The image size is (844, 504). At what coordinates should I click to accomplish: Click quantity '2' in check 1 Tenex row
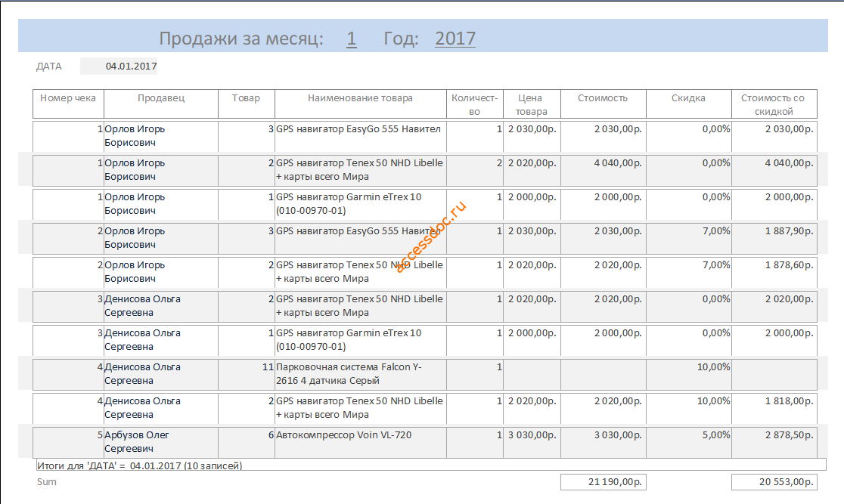pyautogui.click(x=475, y=171)
